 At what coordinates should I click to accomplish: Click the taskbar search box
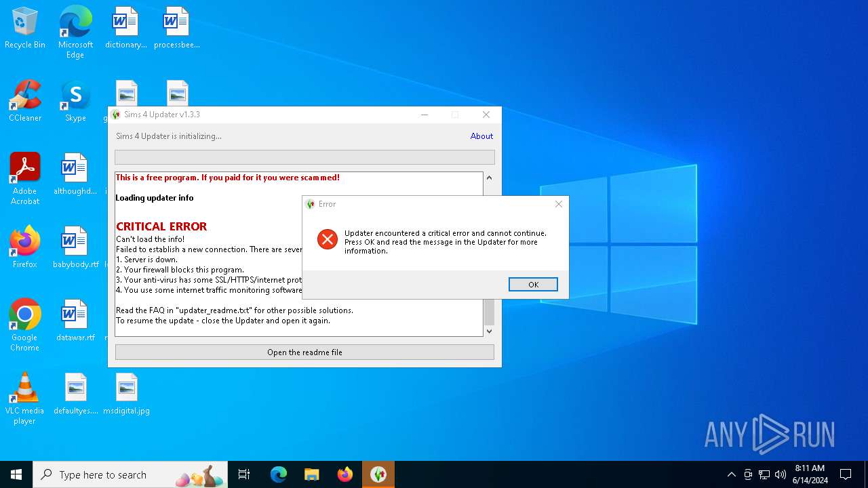[x=131, y=474]
